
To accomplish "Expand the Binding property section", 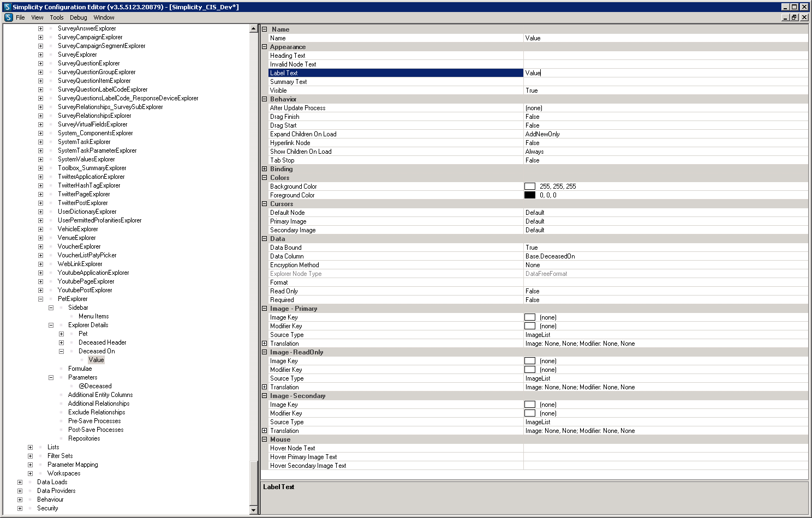I will point(265,169).
